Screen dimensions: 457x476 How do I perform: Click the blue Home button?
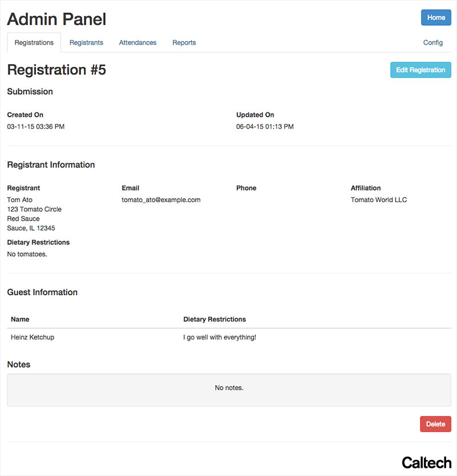436,18
